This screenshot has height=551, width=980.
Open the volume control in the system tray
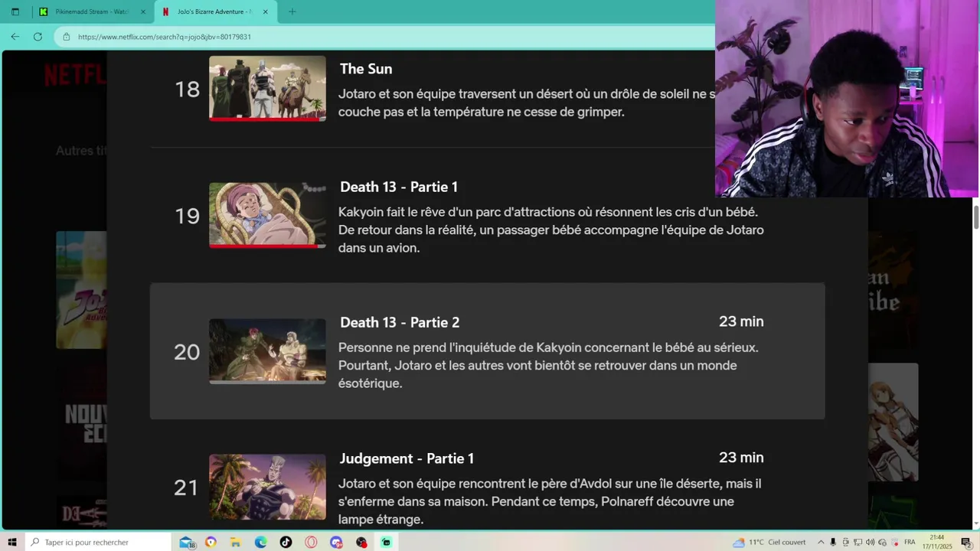(870, 542)
